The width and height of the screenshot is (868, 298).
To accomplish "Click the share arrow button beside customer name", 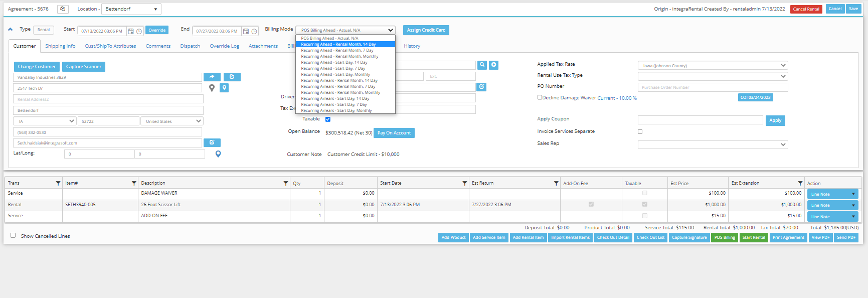I will [212, 77].
